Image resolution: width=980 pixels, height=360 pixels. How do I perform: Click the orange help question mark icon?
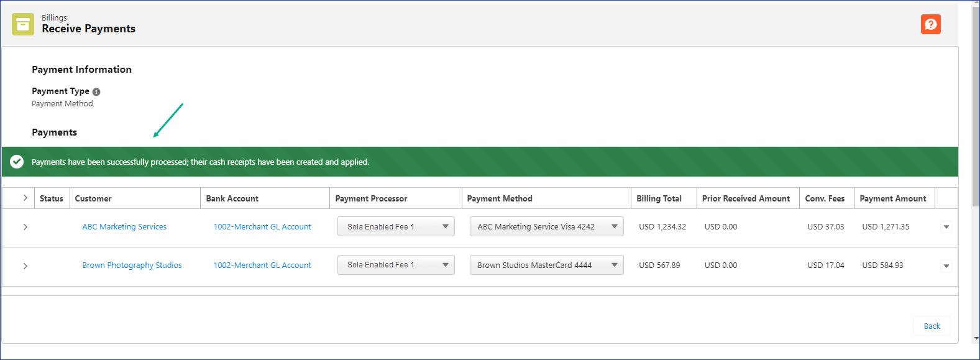coord(930,24)
